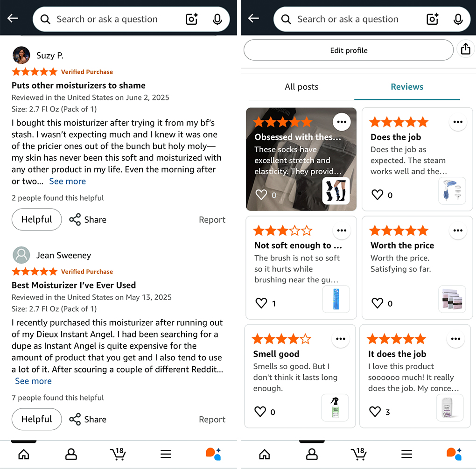Go back using left screen arrow
Viewport: 476px width, 469px height.
pyautogui.click(x=13, y=19)
